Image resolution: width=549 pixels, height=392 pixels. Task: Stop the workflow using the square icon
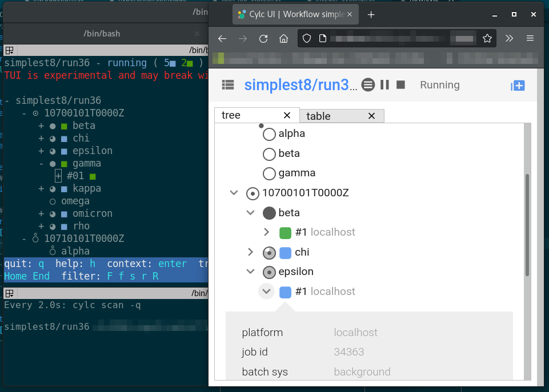400,84
